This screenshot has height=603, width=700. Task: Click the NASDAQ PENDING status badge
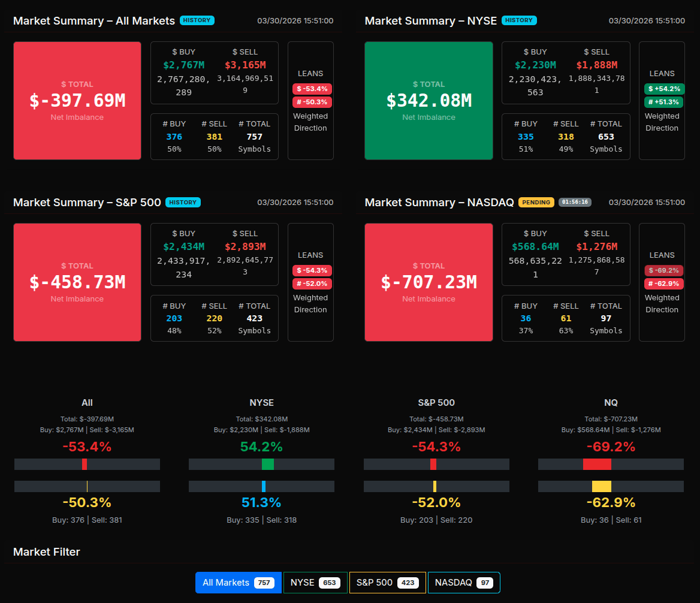(536, 203)
